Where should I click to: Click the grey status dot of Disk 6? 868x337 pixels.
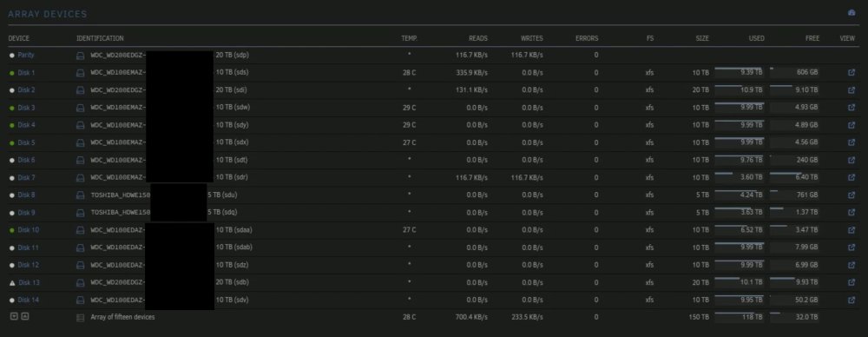11,160
